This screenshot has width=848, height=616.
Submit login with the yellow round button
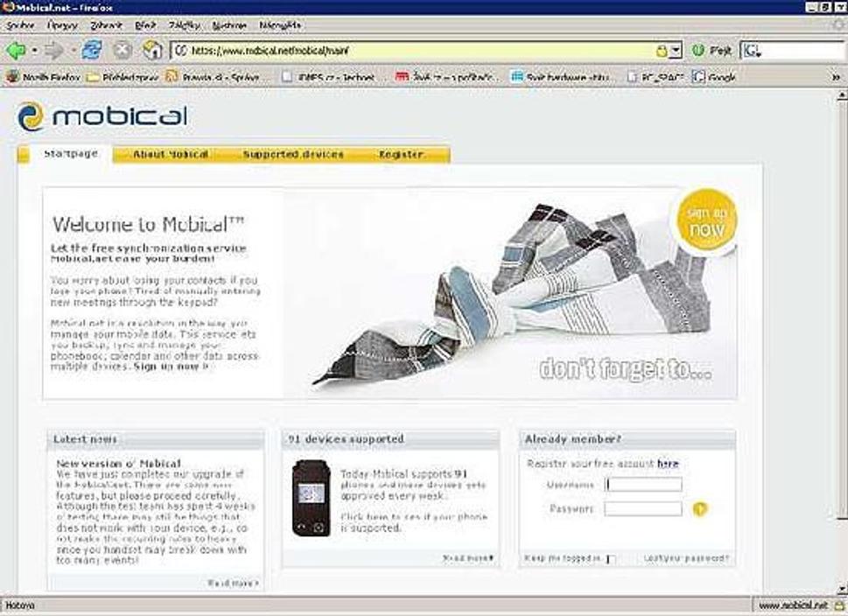[x=700, y=508]
